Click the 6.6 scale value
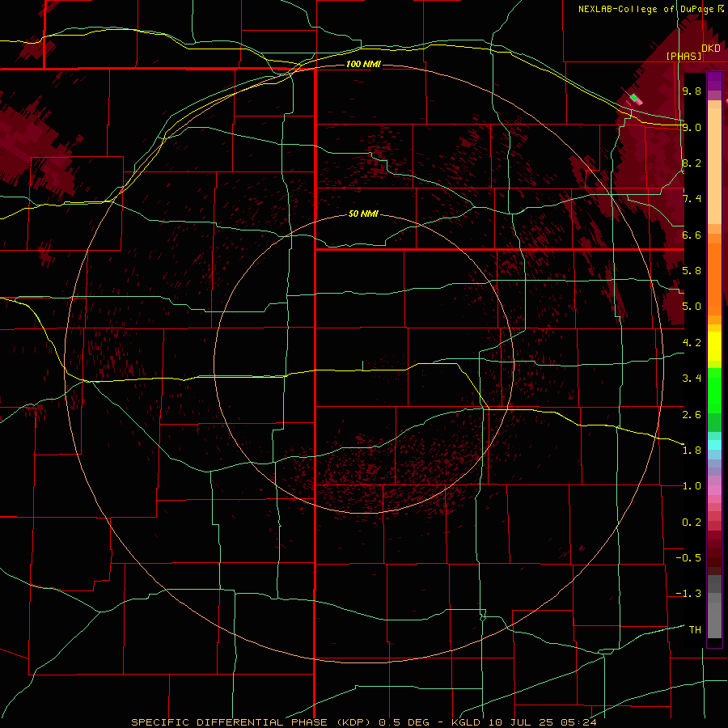 click(x=692, y=235)
